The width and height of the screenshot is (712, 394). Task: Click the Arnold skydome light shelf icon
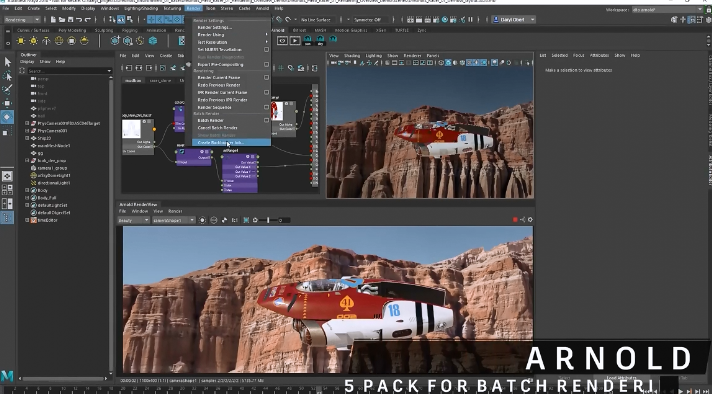tap(59, 41)
